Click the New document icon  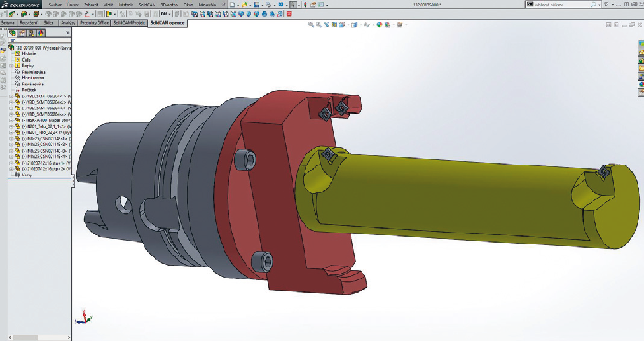[233, 5]
